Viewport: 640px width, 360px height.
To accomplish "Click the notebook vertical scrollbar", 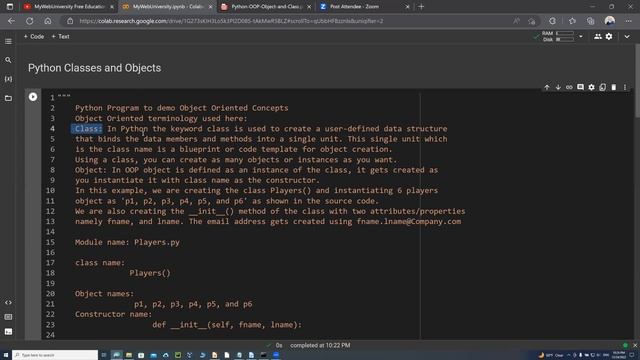I will point(637,82).
